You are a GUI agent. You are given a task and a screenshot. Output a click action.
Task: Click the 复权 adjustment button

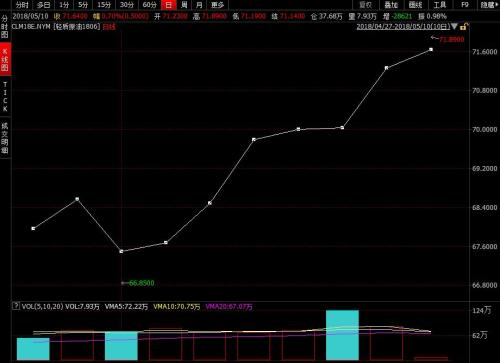[365, 5]
